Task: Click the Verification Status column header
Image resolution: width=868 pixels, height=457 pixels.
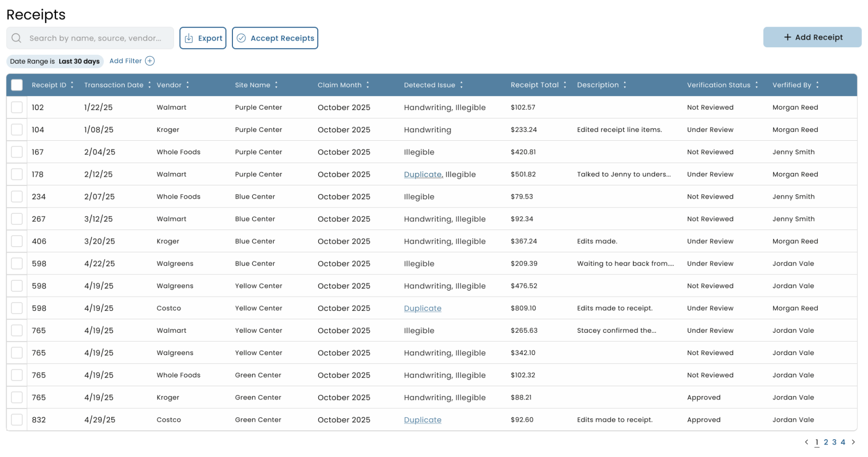Action: 719,85
